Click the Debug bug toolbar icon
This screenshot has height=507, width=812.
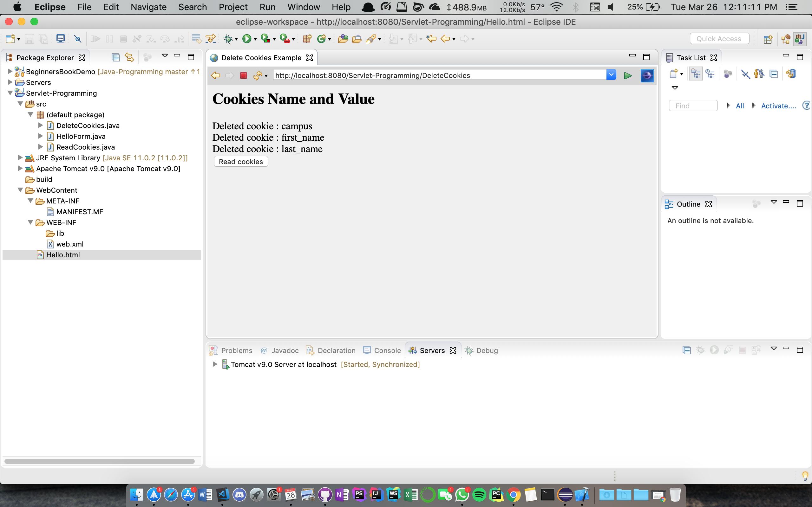pos(228,39)
